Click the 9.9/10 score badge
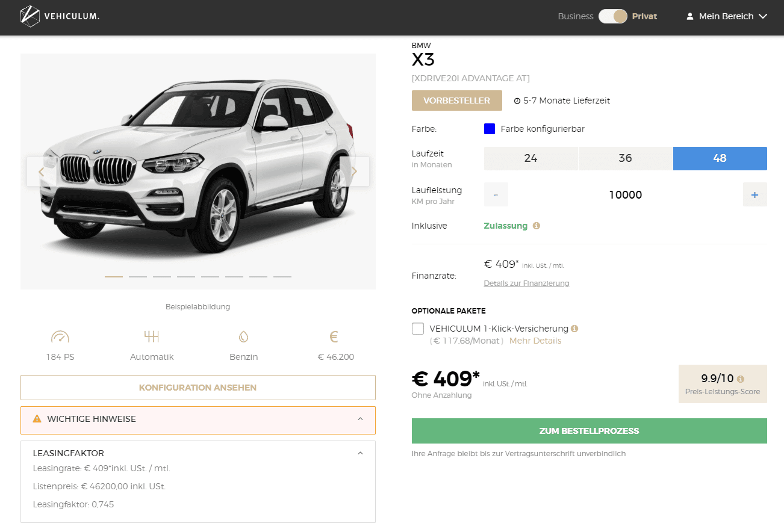The image size is (784, 532). click(723, 384)
